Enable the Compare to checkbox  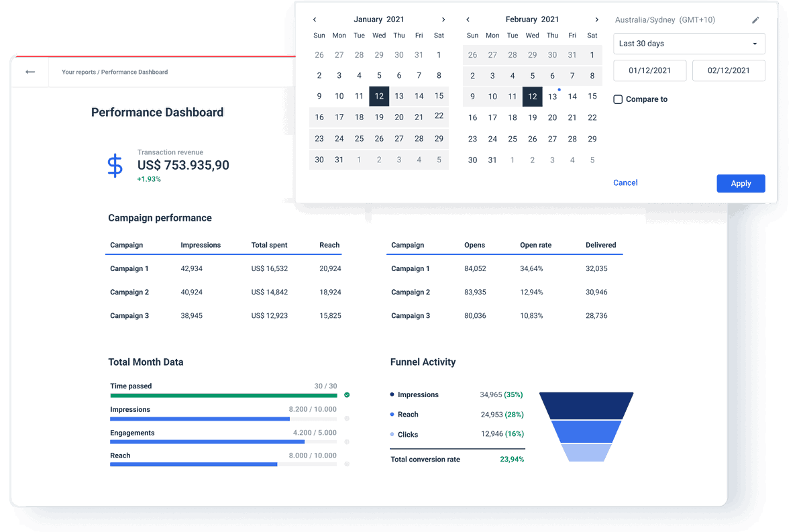click(618, 99)
